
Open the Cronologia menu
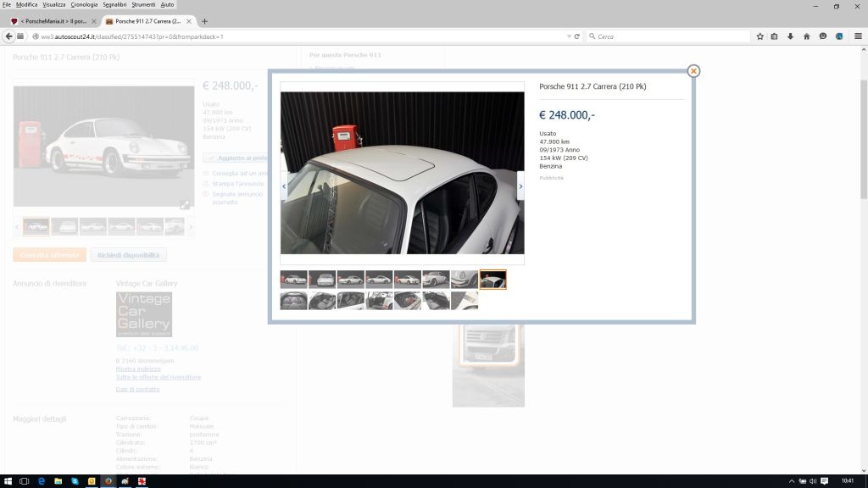point(84,4)
